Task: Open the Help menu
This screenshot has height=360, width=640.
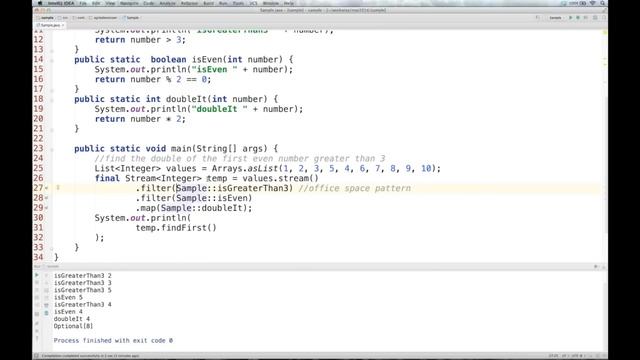Action: 289,3
